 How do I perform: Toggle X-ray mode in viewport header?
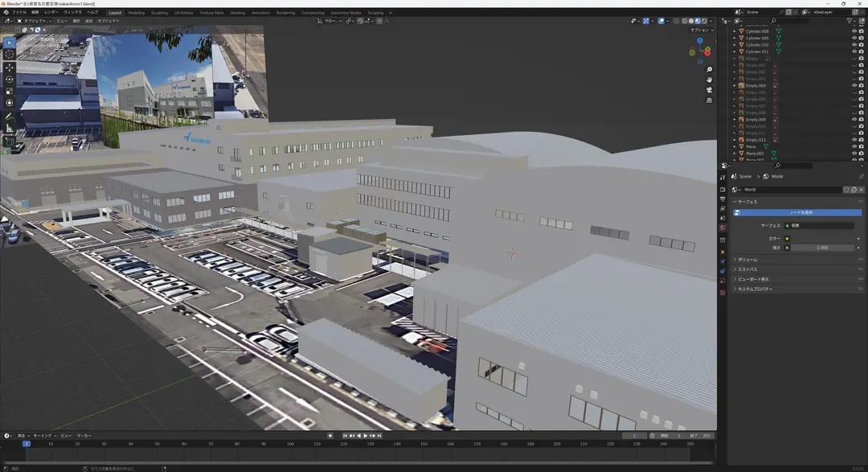[676, 21]
